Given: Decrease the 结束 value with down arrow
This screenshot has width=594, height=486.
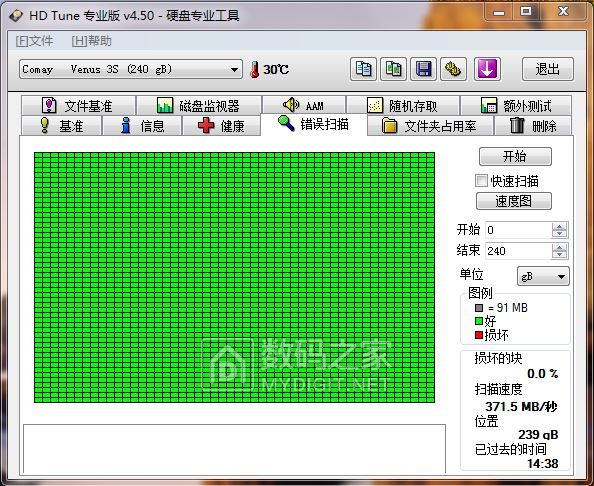Looking at the screenshot, I should pyautogui.click(x=560, y=255).
